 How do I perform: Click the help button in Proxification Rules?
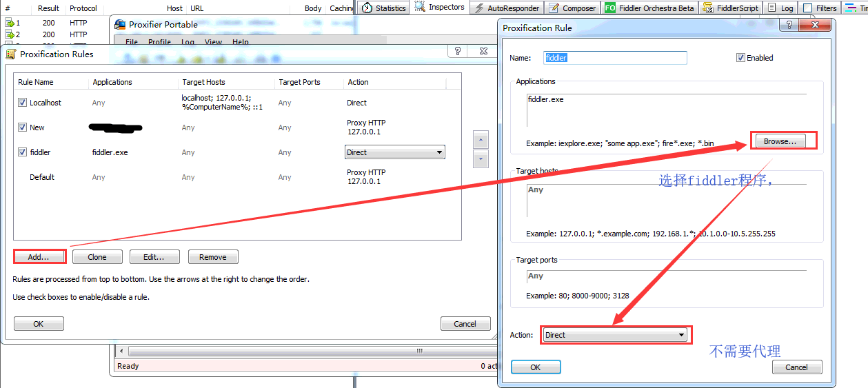[x=458, y=51]
